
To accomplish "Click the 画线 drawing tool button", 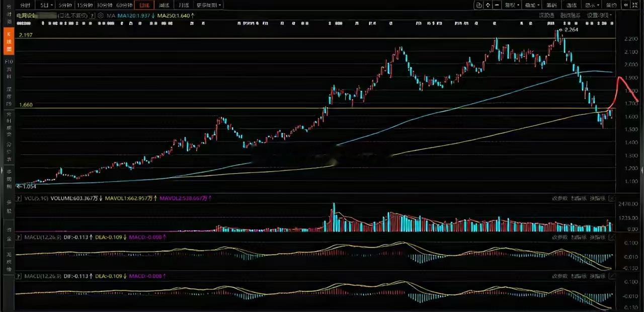I will [x=571, y=5].
